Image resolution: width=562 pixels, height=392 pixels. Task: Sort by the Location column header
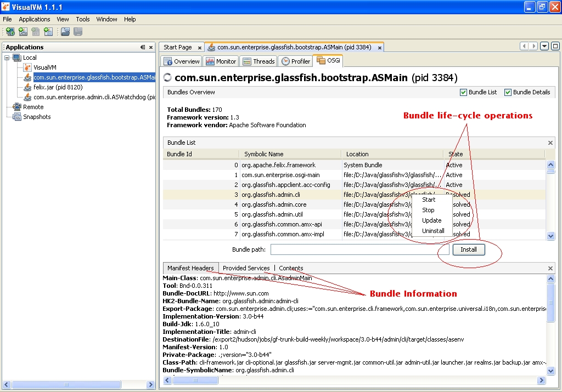392,154
